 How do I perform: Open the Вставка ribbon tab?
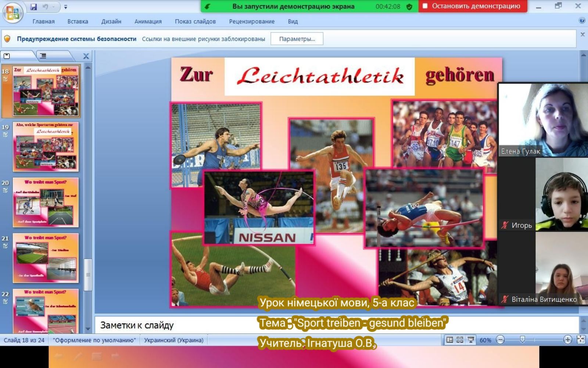point(78,21)
